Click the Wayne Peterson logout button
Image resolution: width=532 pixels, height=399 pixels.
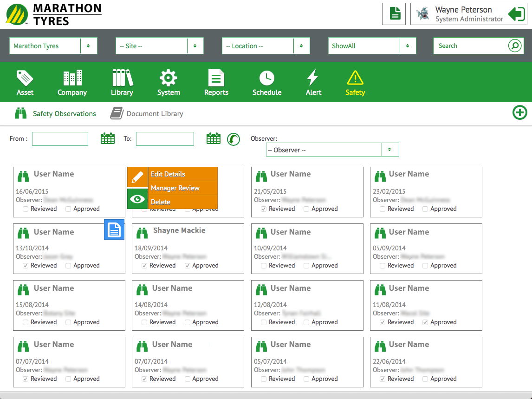coord(516,14)
